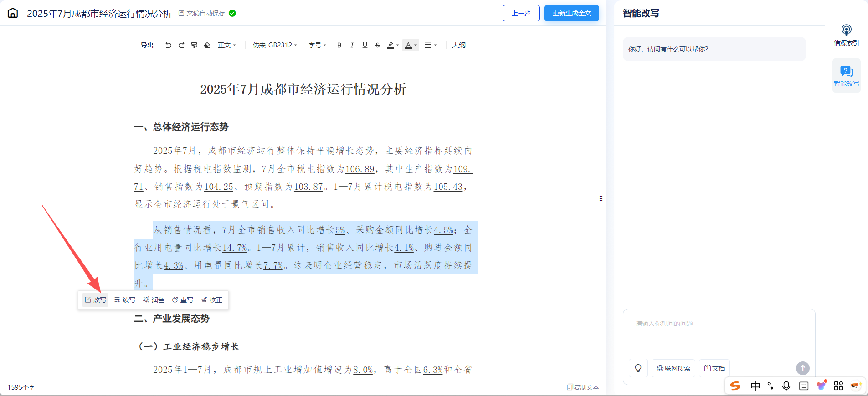Undo the last edit
868x396 pixels.
point(169,45)
